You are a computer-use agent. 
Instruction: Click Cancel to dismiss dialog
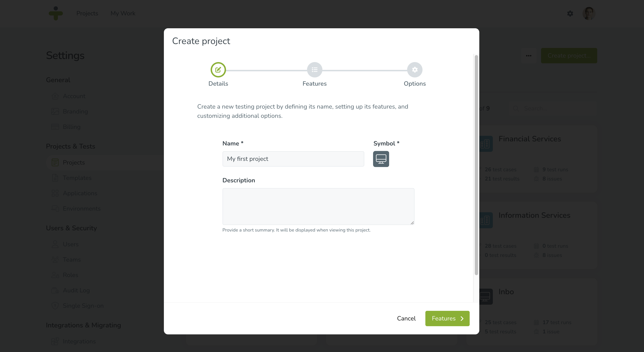406,318
